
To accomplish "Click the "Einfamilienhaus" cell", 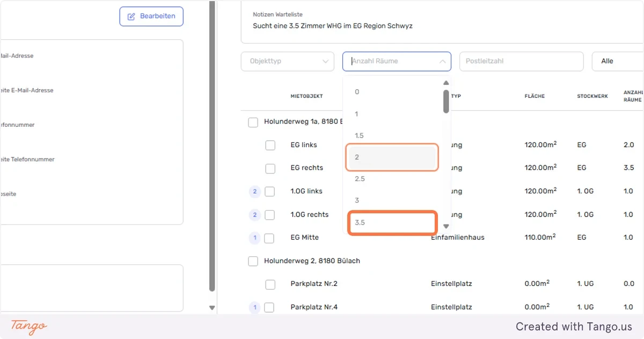I will pos(458,237).
